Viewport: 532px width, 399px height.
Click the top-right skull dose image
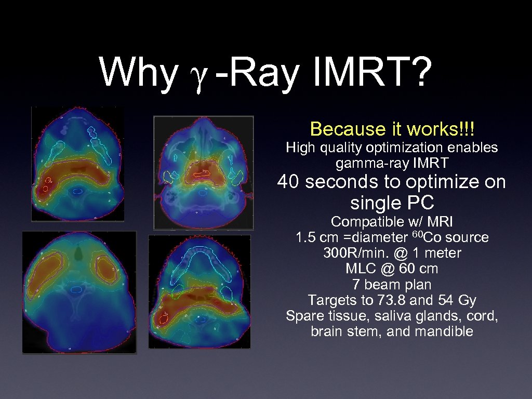coord(204,171)
